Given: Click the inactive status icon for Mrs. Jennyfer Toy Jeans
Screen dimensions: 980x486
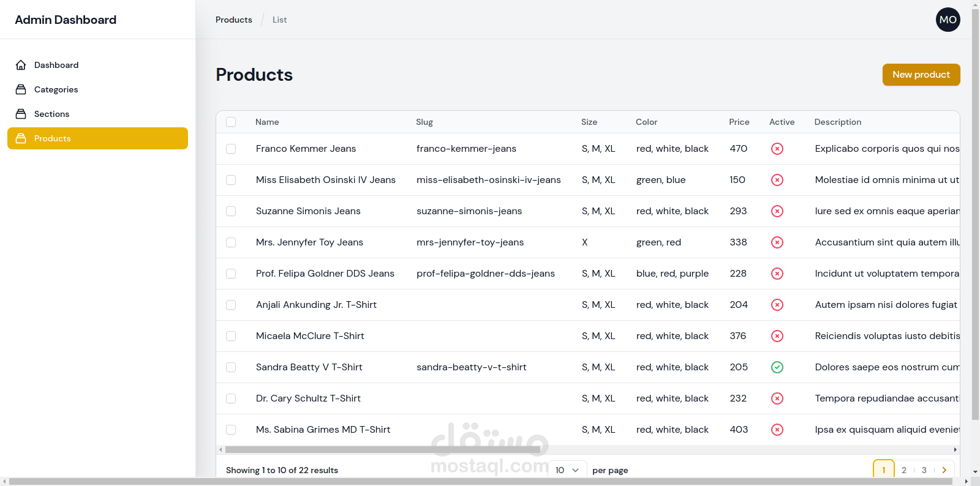Looking at the screenshot, I should 777,242.
